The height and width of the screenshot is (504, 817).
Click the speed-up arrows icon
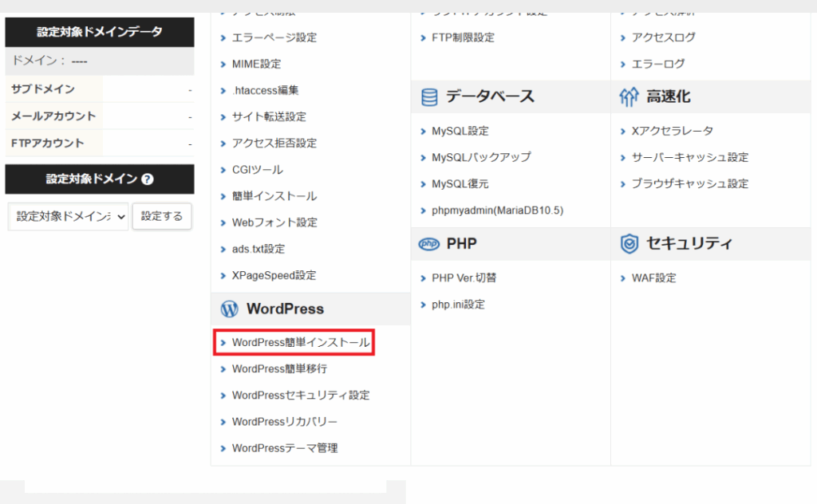[x=629, y=96]
